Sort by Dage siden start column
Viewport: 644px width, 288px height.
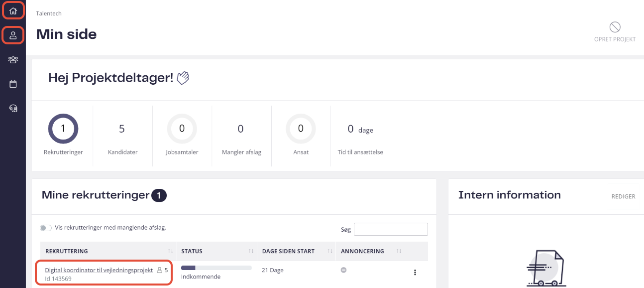pos(330,251)
